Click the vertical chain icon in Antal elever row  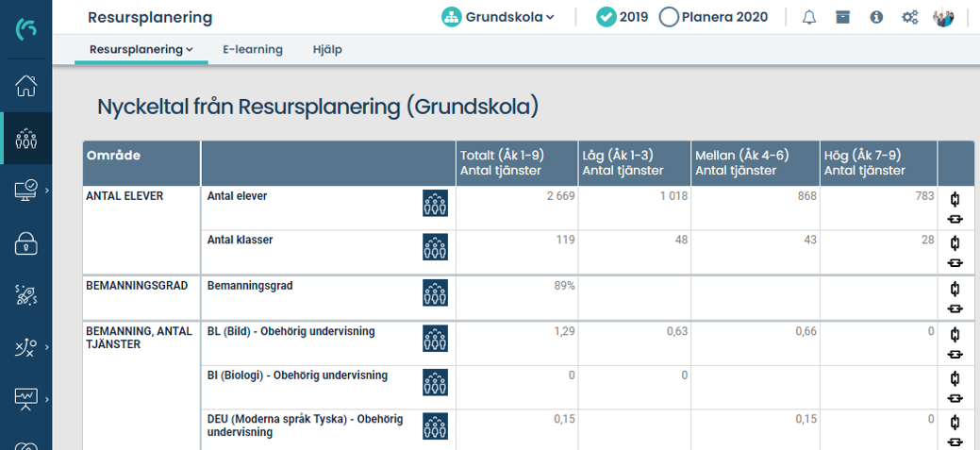pos(955,200)
